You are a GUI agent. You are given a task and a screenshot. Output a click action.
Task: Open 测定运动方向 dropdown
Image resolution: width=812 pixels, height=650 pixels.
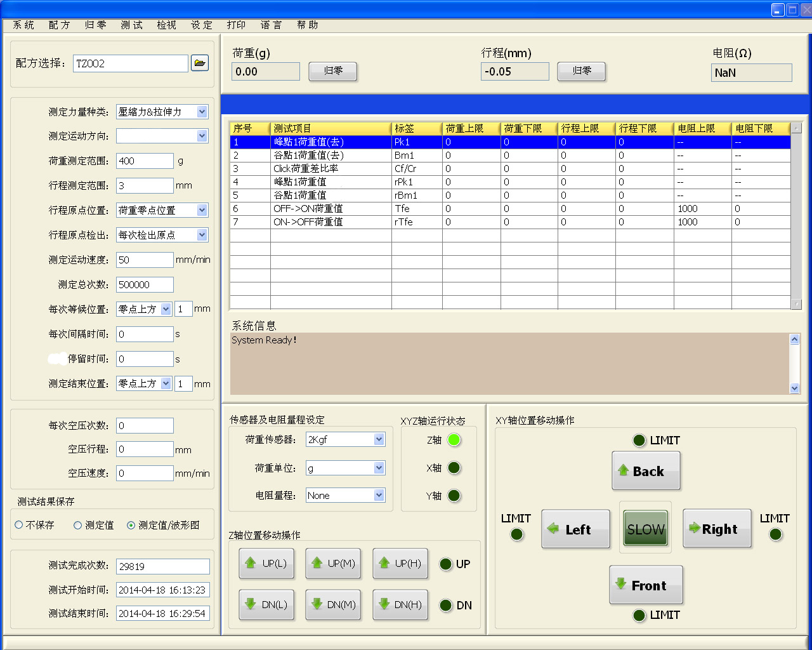click(202, 136)
